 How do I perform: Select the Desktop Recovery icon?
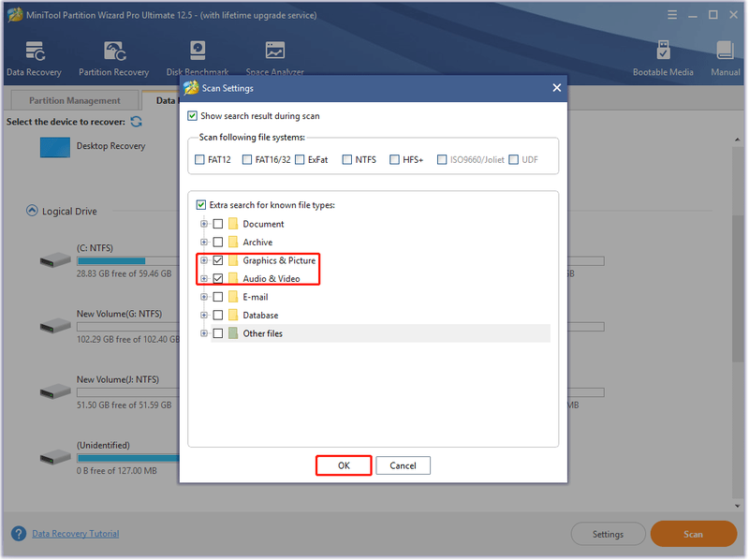click(55, 147)
